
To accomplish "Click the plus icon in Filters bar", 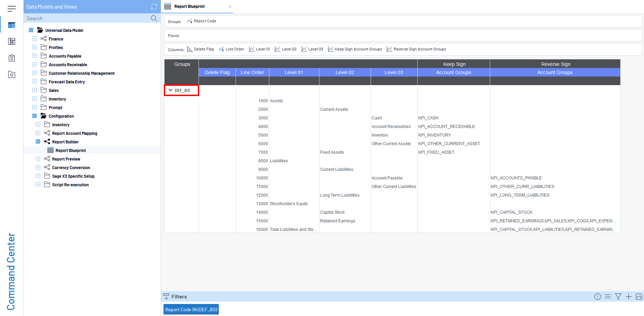I will pyautogui.click(x=629, y=296).
